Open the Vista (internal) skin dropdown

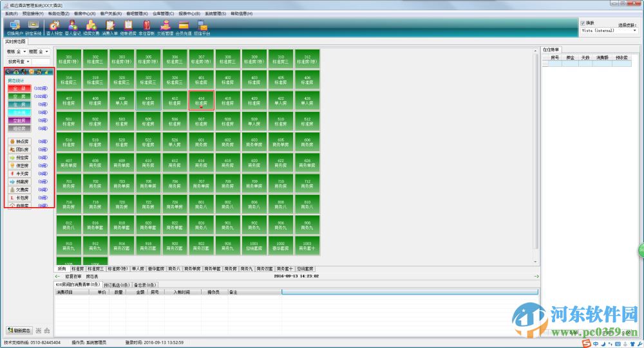coord(609,30)
